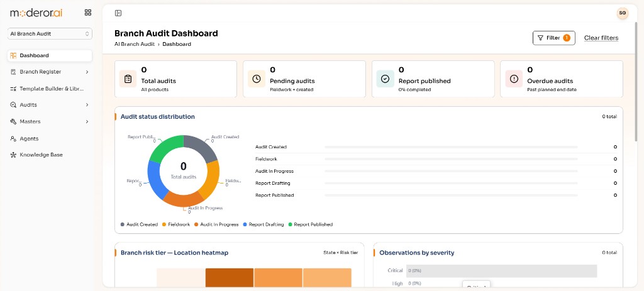Click the Agents sidebar icon
This screenshot has width=644, height=291.
point(13,139)
